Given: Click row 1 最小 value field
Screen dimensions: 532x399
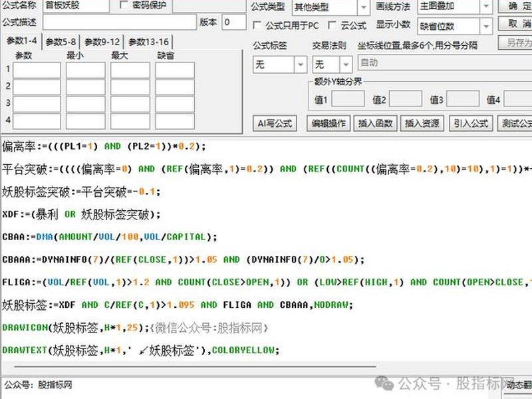Looking at the screenshot, I should tap(86, 70).
